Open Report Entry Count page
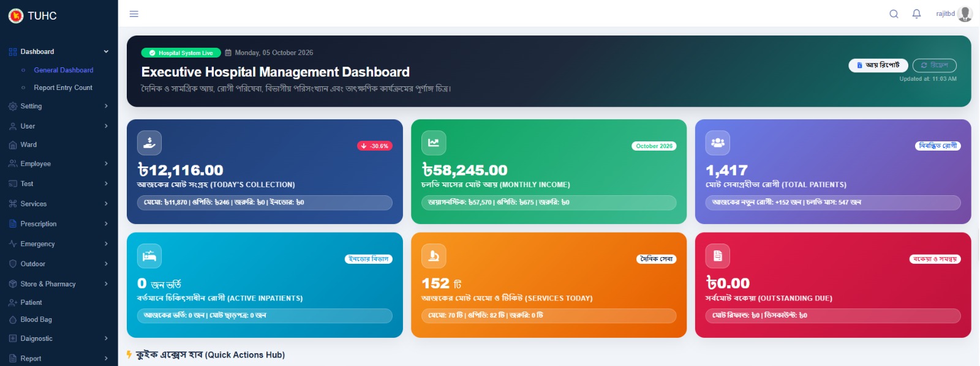 (x=63, y=88)
